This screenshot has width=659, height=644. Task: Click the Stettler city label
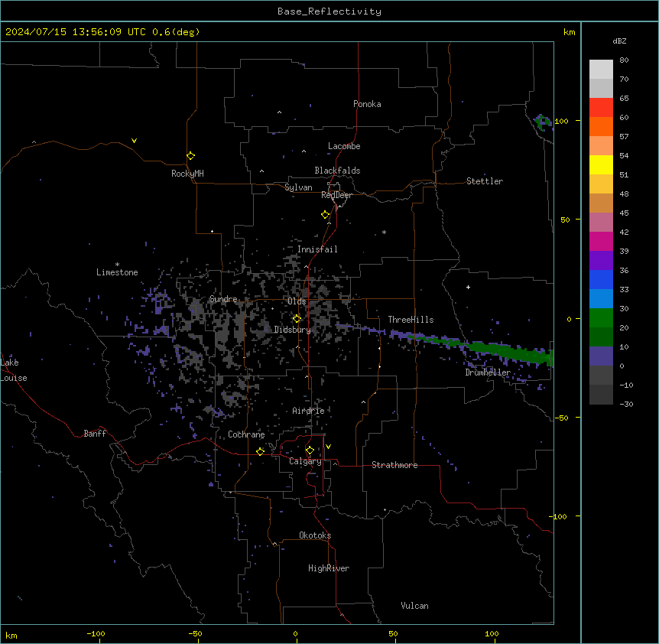click(485, 181)
